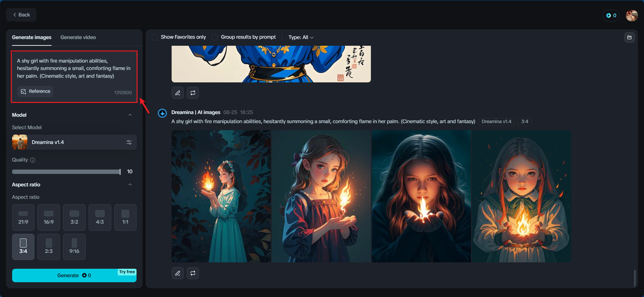The width and height of the screenshot is (644, 297).
Task: Switch to the Generate video tab
Action: pyautogui.click(x=78, y=37)
